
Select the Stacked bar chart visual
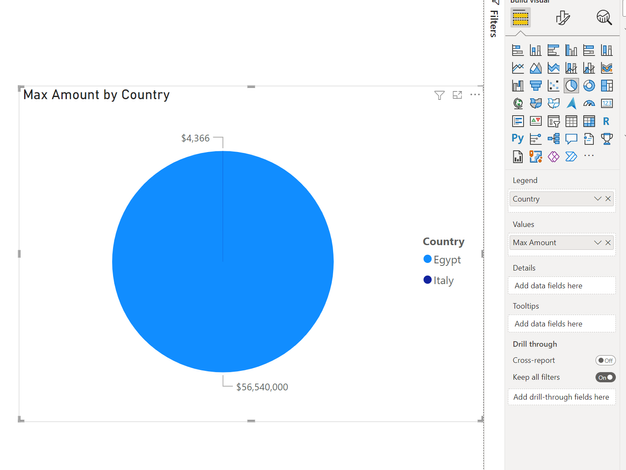(x=518, y=50)
